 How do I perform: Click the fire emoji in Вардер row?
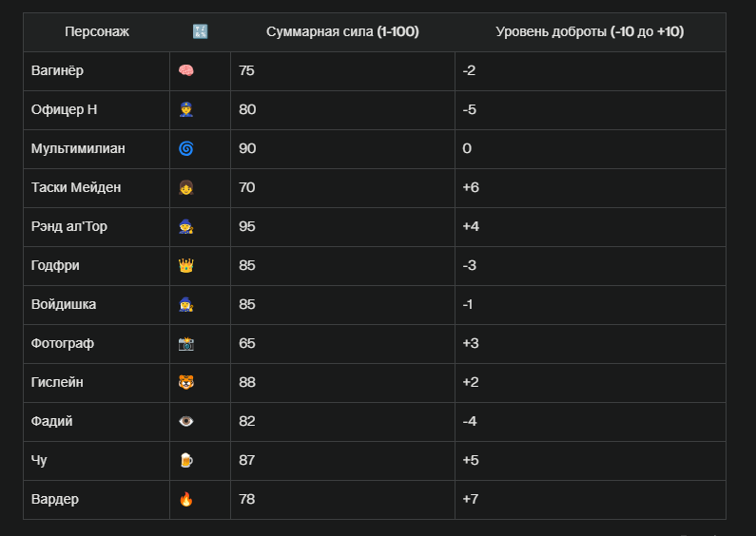186,499
